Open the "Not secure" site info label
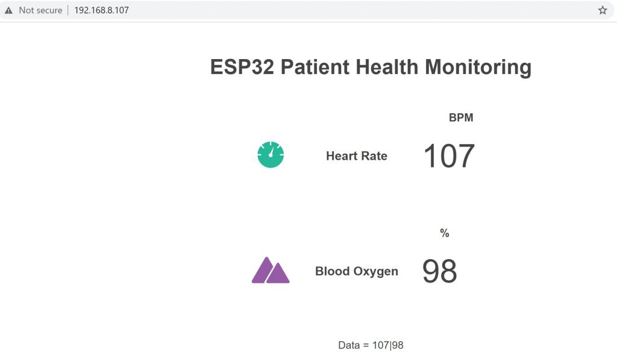 coord(40,10)
